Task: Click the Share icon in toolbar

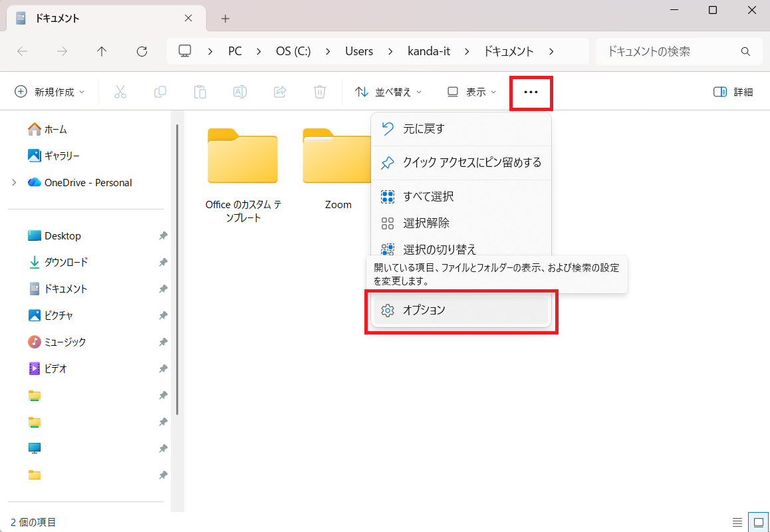Action: (x=280, y=92)
